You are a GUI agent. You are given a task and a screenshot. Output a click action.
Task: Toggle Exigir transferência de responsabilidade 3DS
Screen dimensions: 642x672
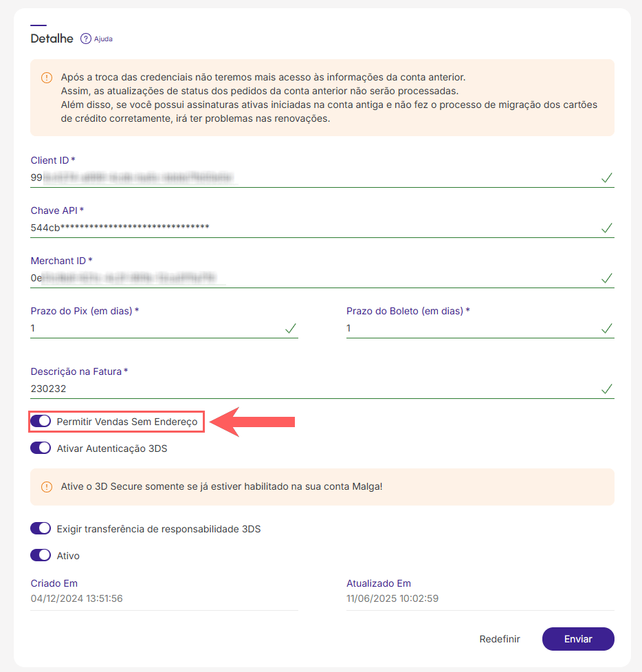pyautogui.click(x=41, y=528)
